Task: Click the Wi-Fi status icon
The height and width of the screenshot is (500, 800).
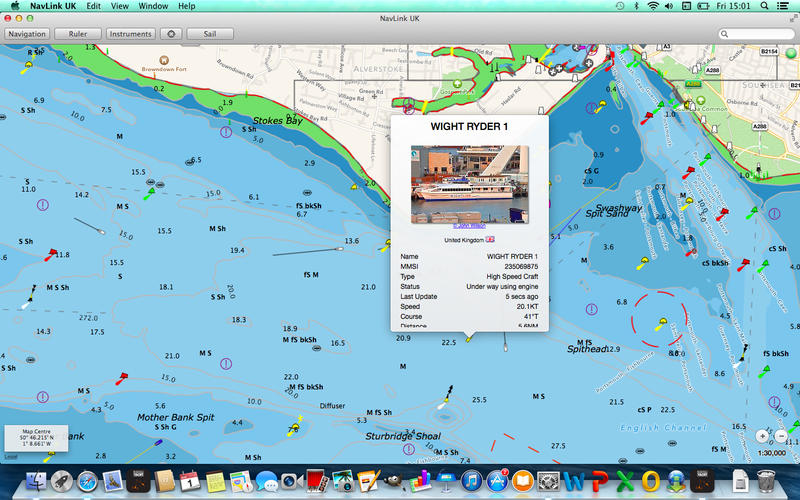Action: coord(653,6)
